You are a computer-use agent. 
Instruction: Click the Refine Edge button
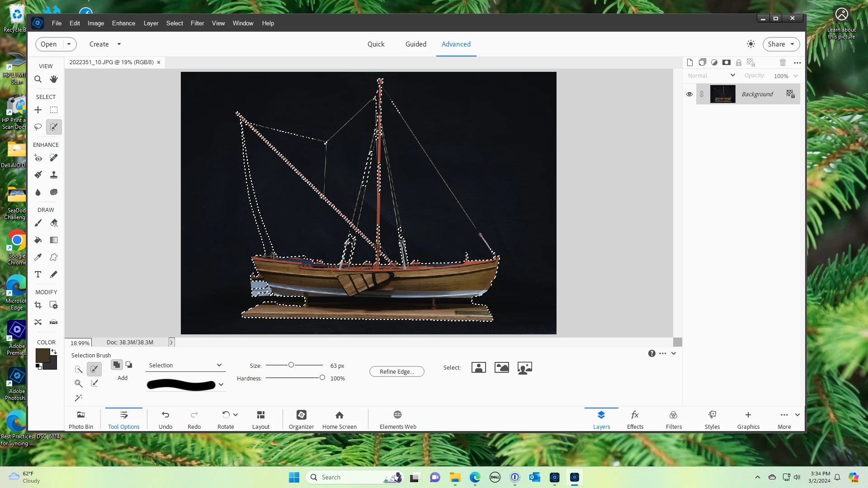pyautogui.click(x=396, y=371)
